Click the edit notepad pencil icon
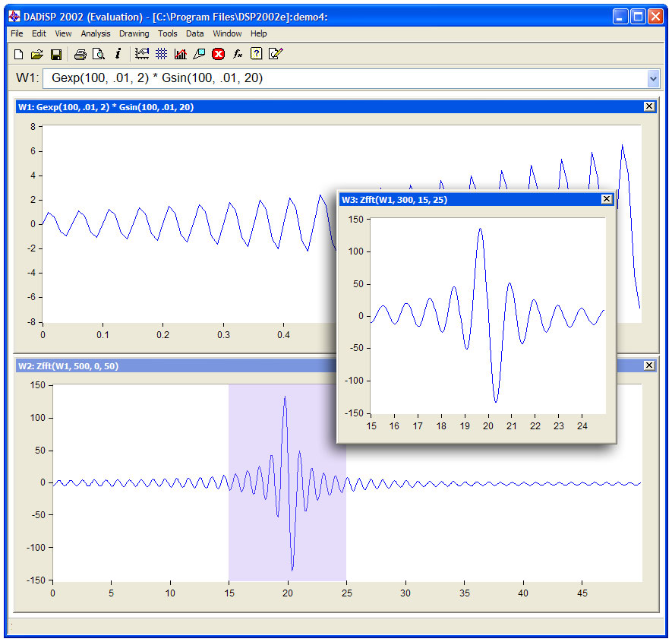672x642 pixels. click(x=276, y=54)
